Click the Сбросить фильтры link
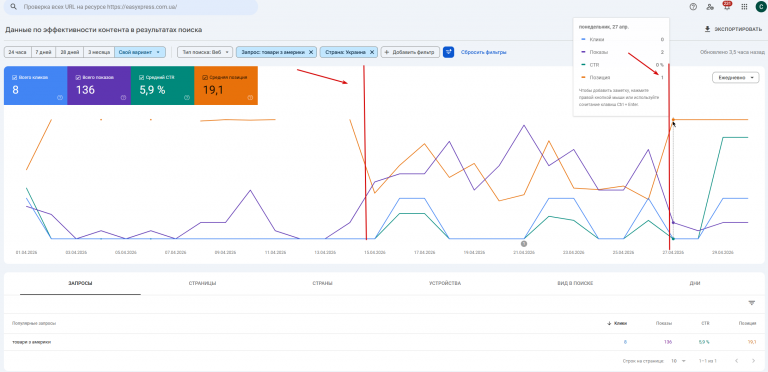768x372 pixels. pyautogui.click(x=483, y=52)
